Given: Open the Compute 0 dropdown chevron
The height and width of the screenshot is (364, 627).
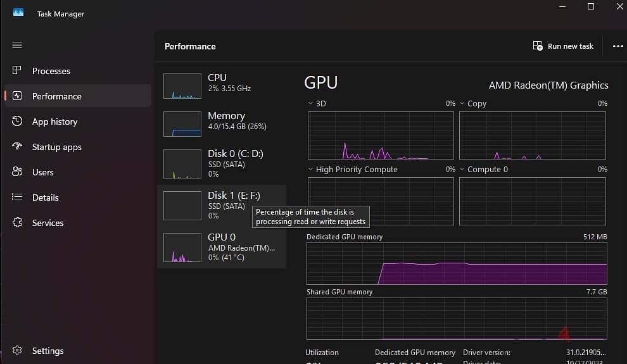Looking at the screenshot, I should click(x=462, y=169).
